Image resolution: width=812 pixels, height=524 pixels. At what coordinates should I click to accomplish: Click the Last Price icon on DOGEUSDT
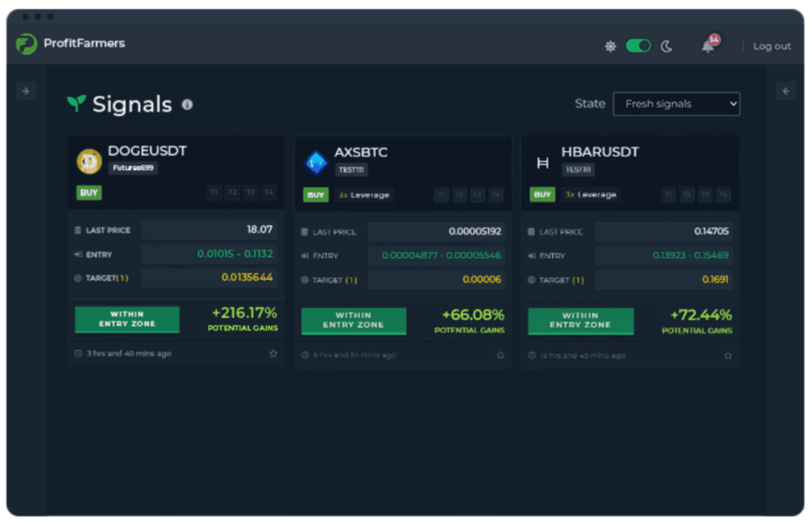pyautogui.click(x=79, y=230)
